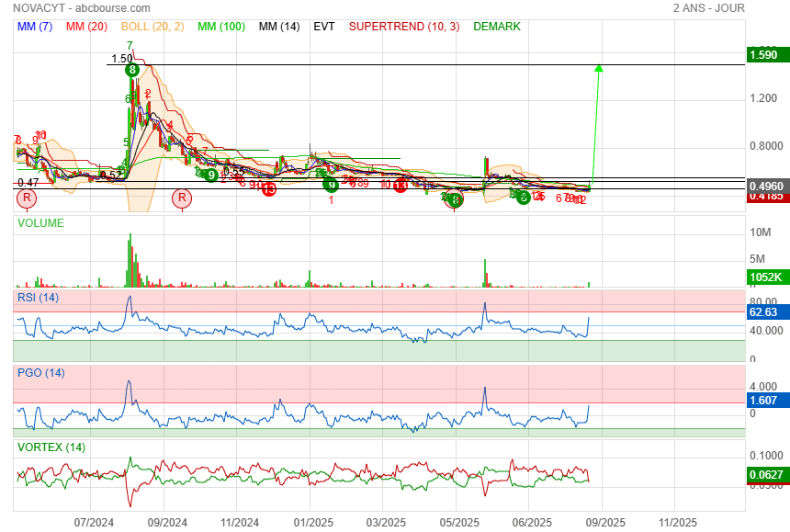Click the 0.8000 price axis label
790x532 pixels.
pyautogui.click(x=766, y=146)
